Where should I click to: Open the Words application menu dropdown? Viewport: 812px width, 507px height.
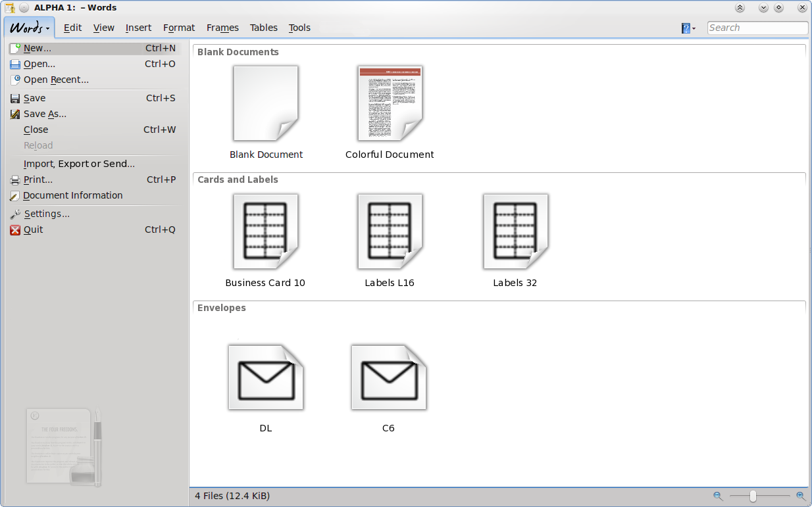pos(30,28)
